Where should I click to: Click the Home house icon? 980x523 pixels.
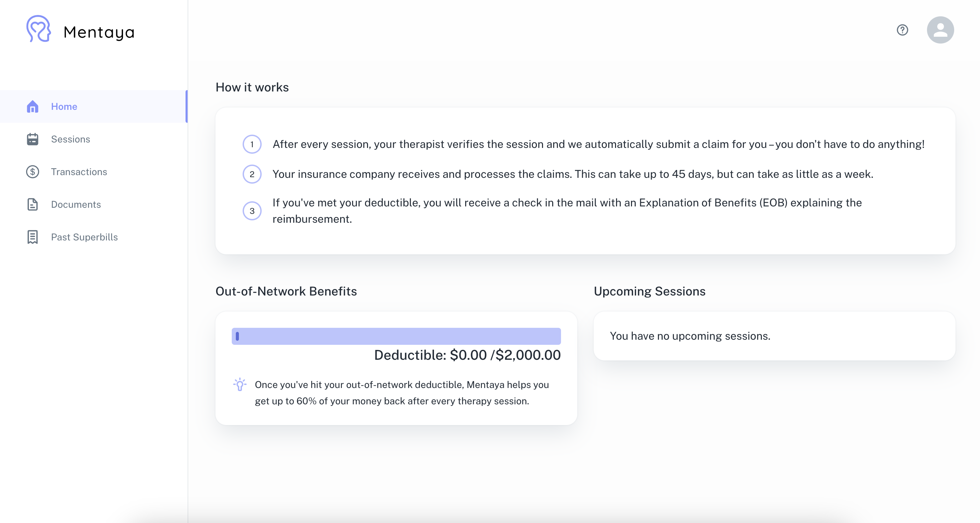[x=33, y=106]
